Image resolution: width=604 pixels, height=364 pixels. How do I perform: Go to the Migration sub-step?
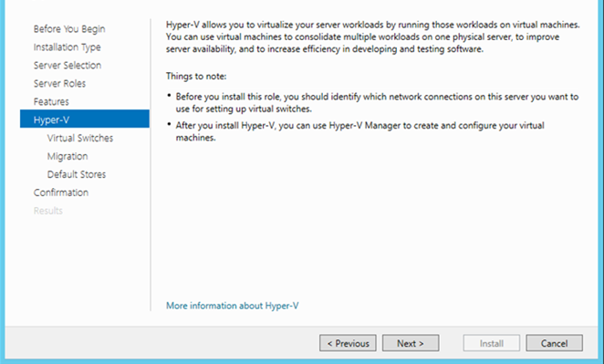[x=68, y=156]
